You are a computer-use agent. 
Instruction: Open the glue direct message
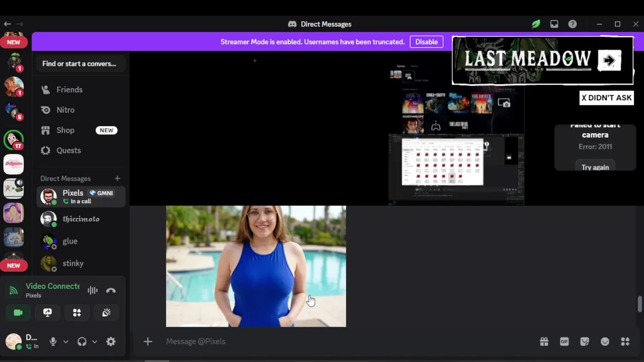[80, 241]
